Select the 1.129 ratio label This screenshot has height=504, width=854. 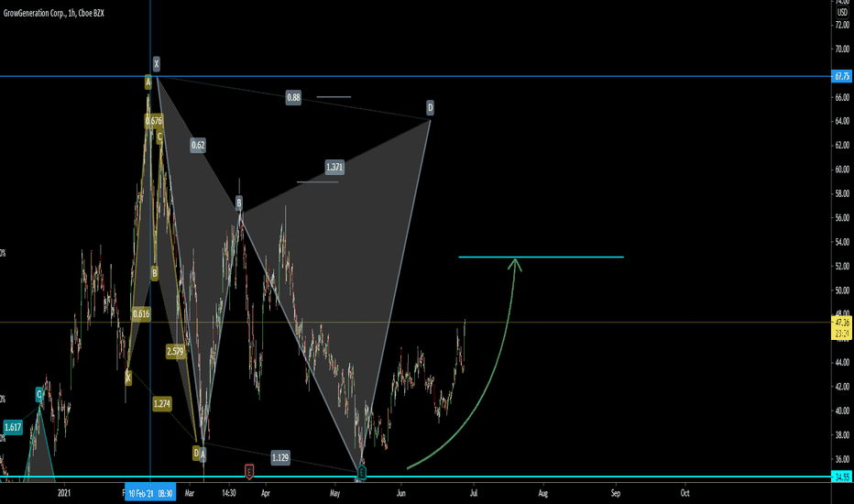coord(280,457)
